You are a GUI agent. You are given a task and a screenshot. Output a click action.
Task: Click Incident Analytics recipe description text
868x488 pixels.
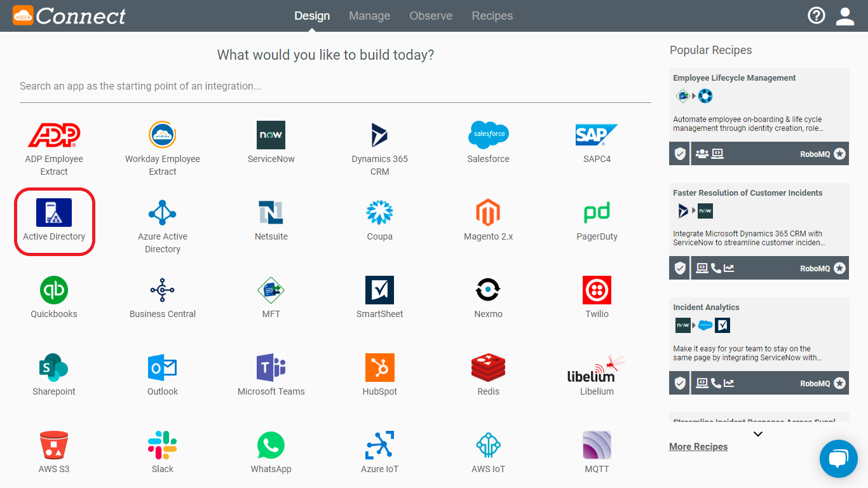pos(747,353)
